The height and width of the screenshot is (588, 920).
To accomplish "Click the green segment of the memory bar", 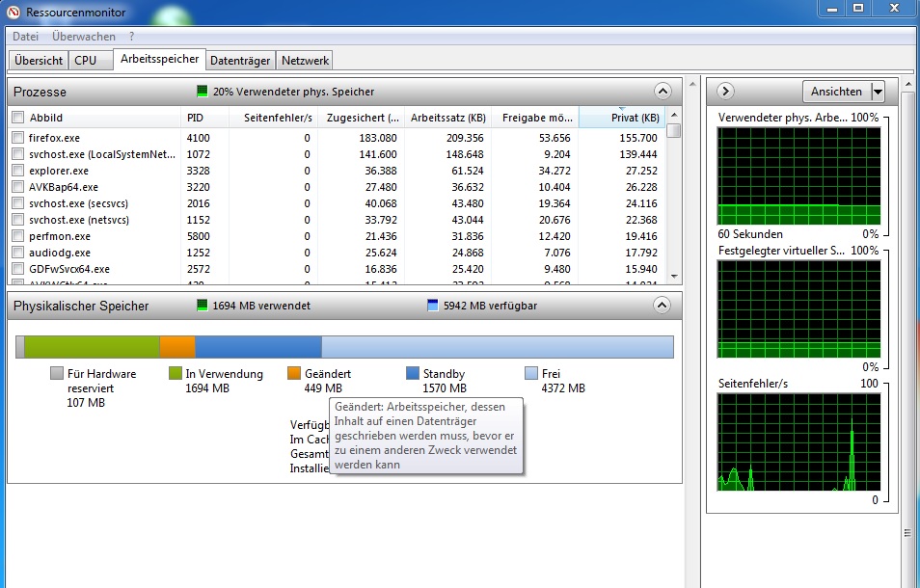I will 93,346.
